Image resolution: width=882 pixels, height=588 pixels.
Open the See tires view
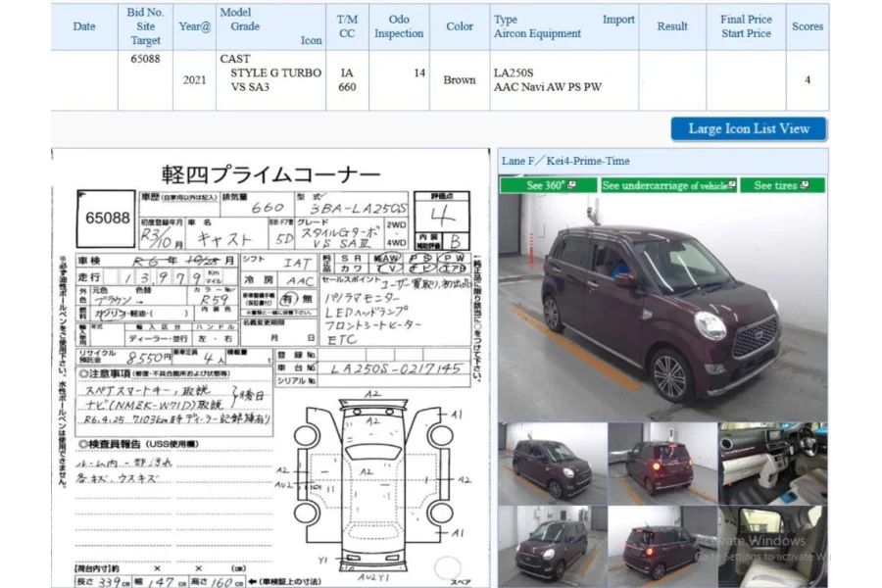[782, 184]
